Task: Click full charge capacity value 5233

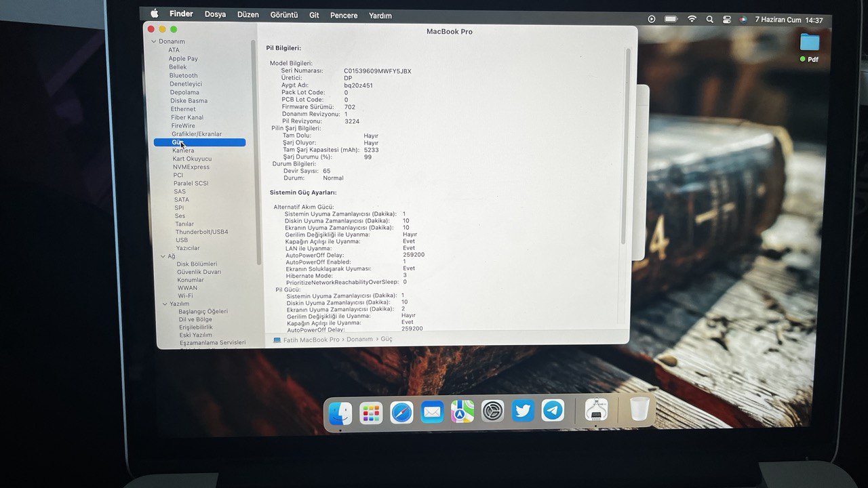Action: [371, 150]
